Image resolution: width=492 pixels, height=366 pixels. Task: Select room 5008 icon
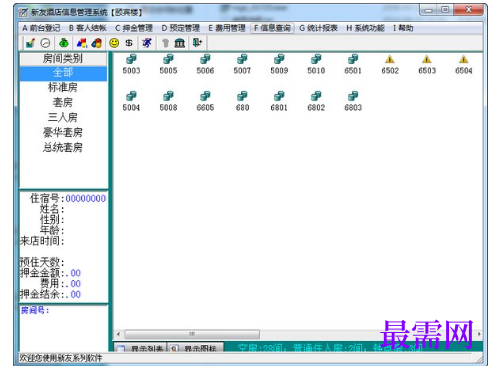tap(168, 96)
